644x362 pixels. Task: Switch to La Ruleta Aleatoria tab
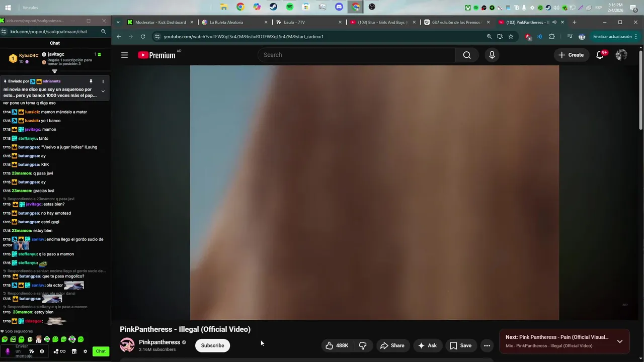tap(234, 22)
